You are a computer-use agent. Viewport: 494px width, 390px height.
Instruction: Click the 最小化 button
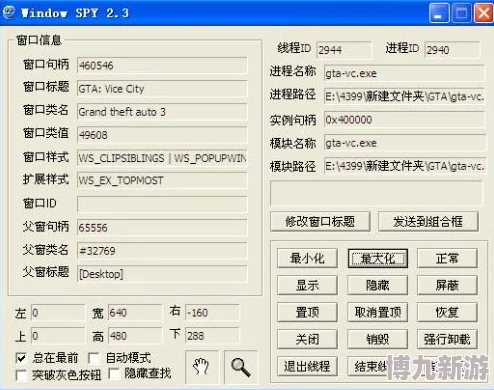pos(307,258)
